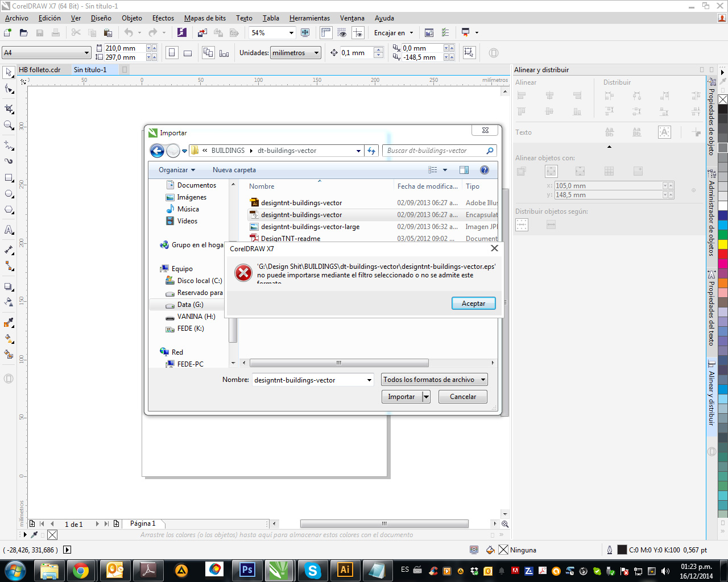Set page orientation to portrait
Viewport: 728px width, 582px height.
click(172, 53)
